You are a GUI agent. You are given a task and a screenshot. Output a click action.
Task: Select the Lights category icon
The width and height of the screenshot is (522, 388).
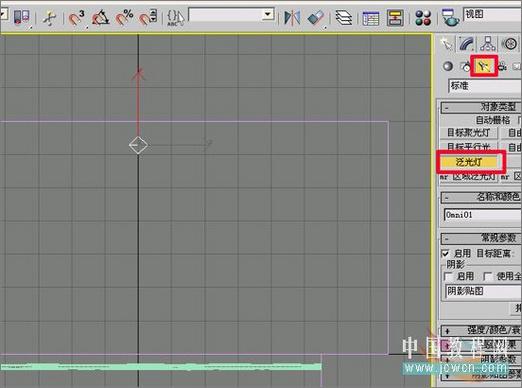[484, 66]
